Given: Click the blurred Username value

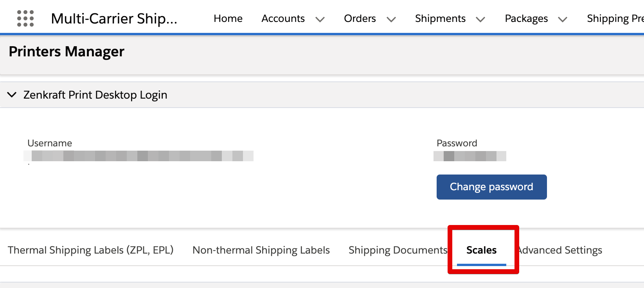Looking at the screenshot, I should pos(139,156).
